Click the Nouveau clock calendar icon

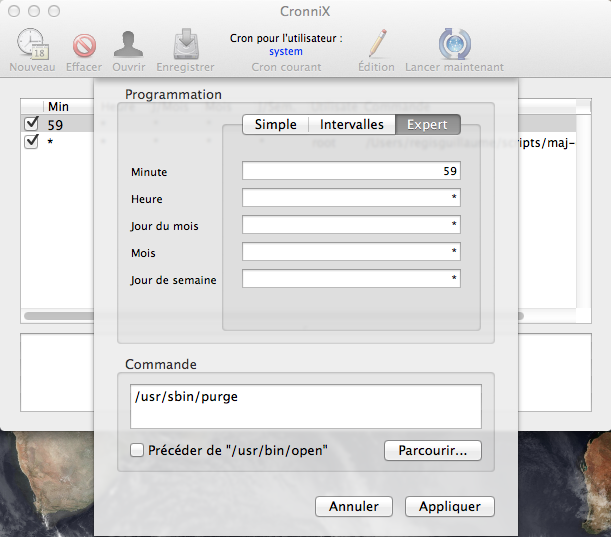[32, 44]
